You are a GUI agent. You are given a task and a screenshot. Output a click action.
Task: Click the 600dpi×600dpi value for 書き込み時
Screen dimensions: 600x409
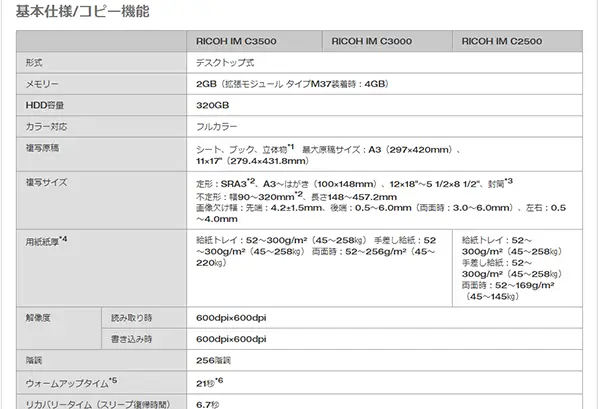[x=385, y=339]
